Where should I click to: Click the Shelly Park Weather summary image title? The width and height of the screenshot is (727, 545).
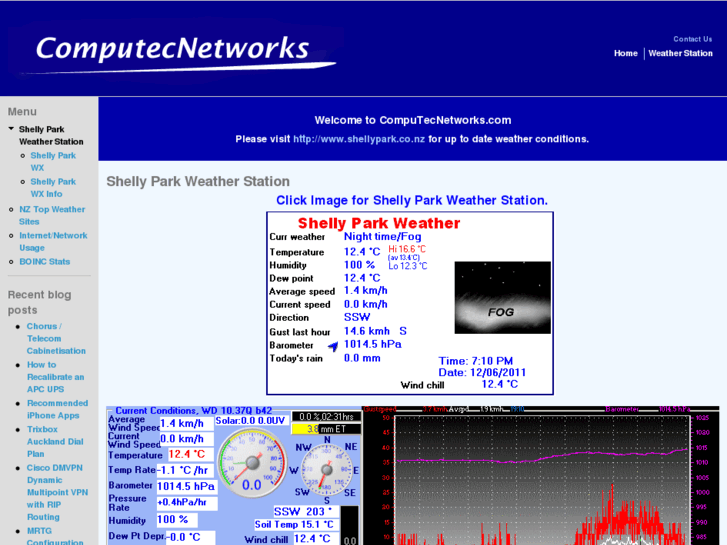379,223
